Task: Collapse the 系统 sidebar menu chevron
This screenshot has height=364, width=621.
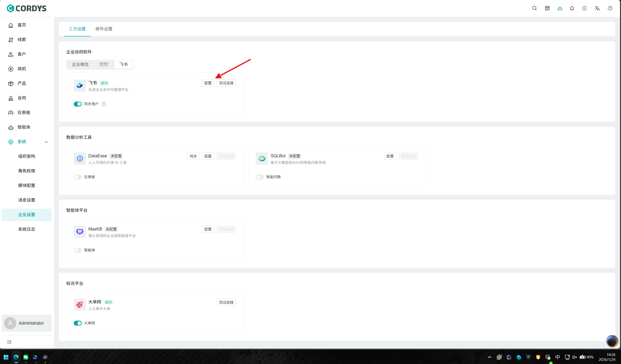Action: (x=46, y=142)
